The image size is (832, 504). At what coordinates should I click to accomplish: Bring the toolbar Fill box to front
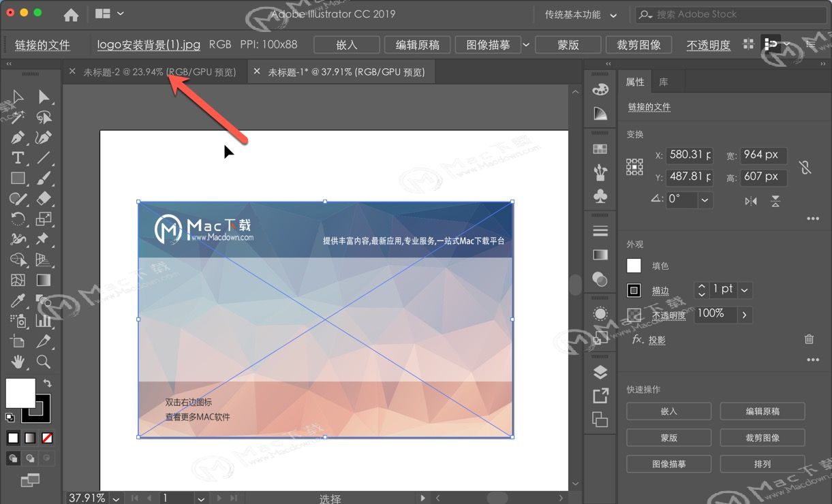(x=20, y=393)
